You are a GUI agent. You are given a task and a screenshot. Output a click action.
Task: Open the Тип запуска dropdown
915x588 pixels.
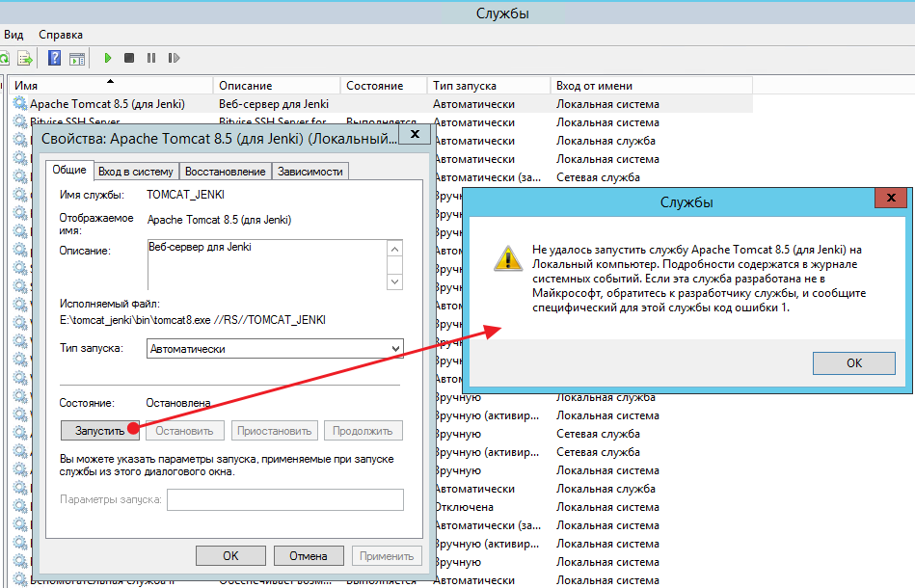(275, 349)
